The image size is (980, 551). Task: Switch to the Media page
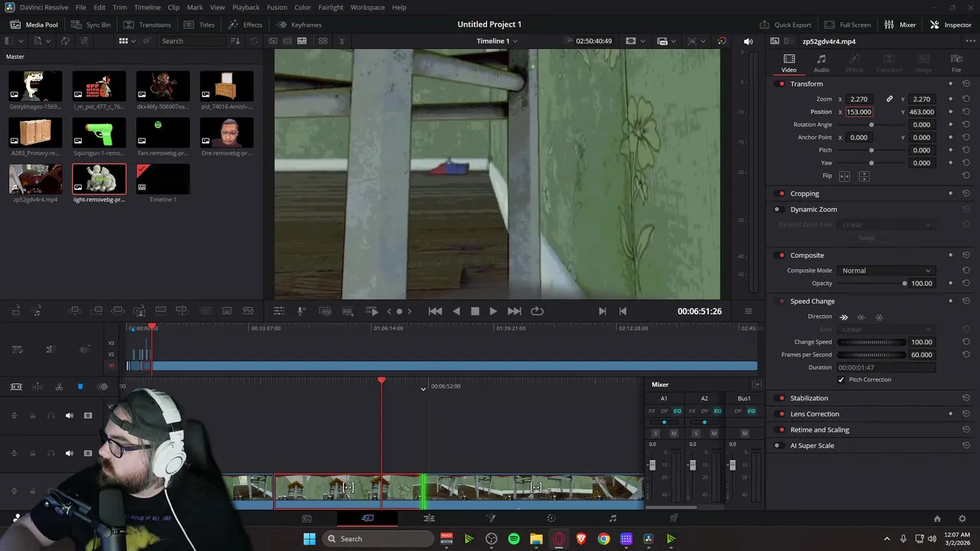coord(306,518)
